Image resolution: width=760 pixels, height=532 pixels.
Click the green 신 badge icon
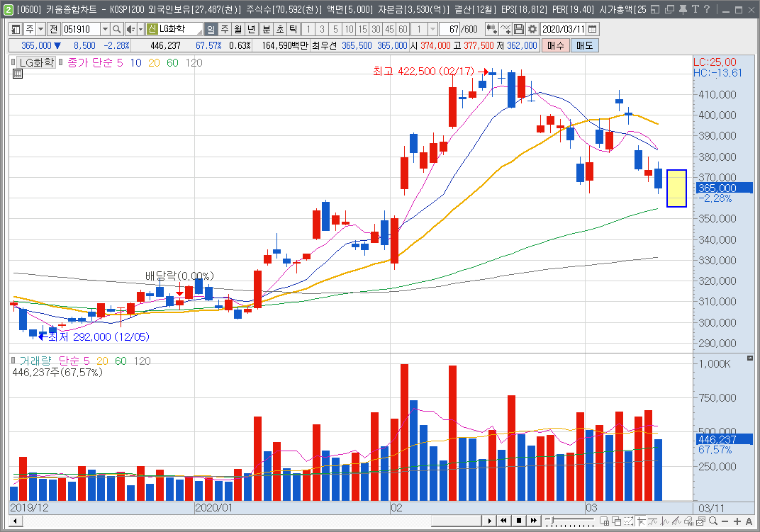coord(152,29)
